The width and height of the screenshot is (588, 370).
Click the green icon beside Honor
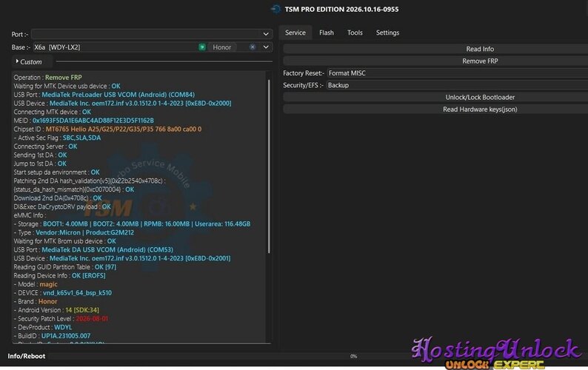point(202,47)
